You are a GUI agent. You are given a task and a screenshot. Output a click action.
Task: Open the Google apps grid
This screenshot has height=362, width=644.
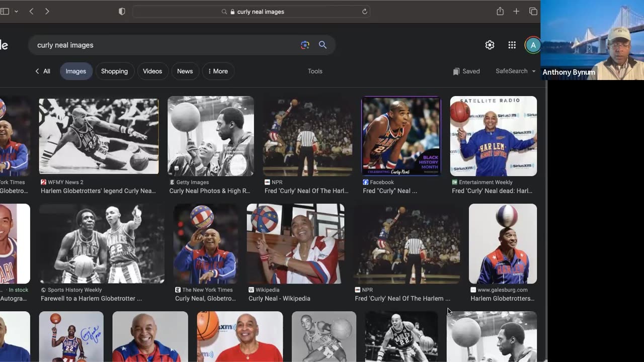coord(512,45)
